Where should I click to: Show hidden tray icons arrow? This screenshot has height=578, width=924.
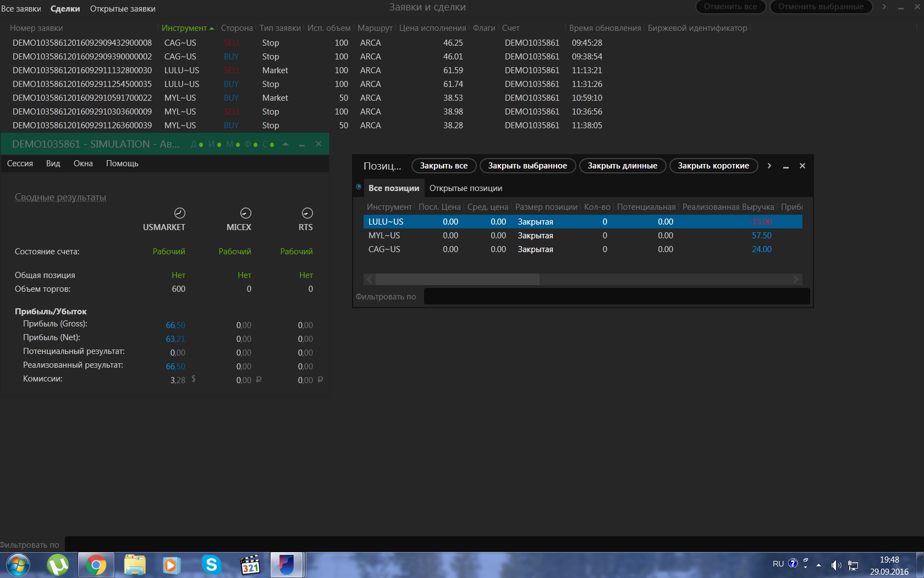click(x=818, y=565)
